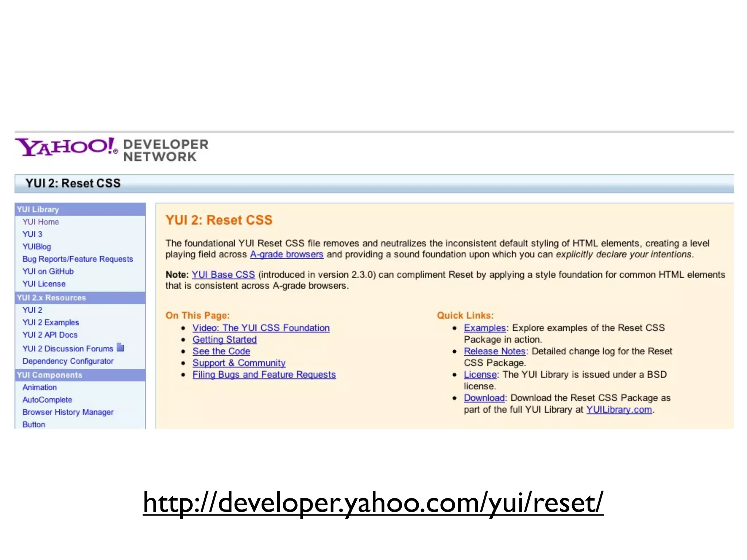Open YUIBlog link
The image size is (747, 560).
tap(37, 246)
